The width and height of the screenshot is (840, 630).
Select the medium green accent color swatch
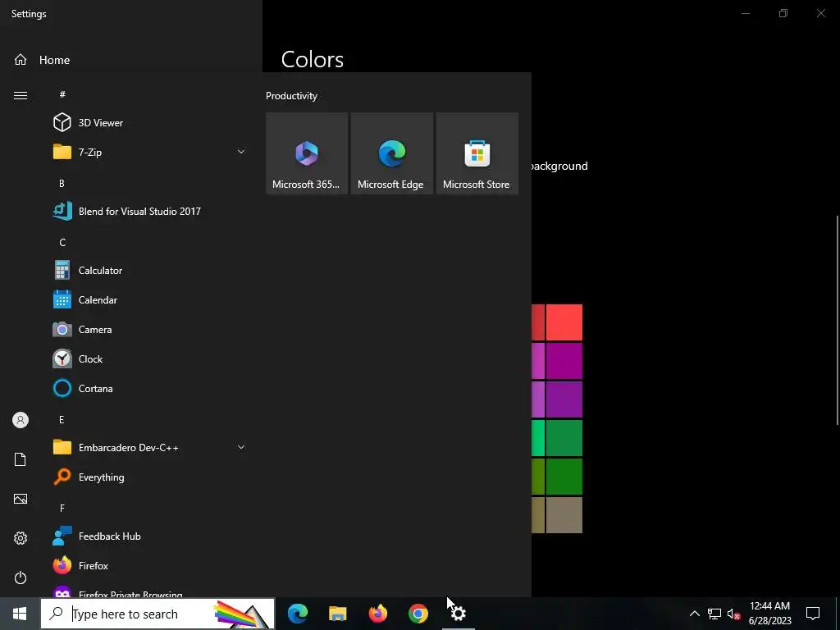[x=564, y=438]
